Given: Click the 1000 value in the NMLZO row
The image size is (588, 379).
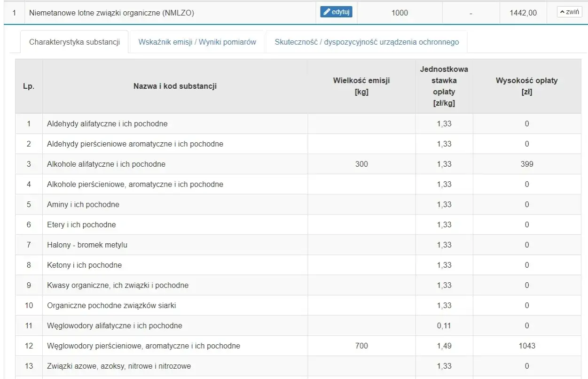Looking at the screenshot, I should (x=400, y=13).
